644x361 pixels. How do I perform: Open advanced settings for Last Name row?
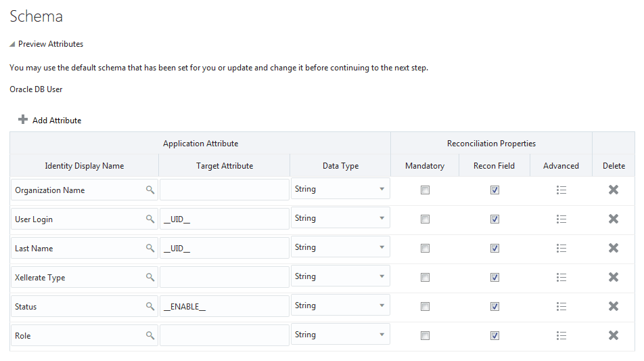click(561, 249)
